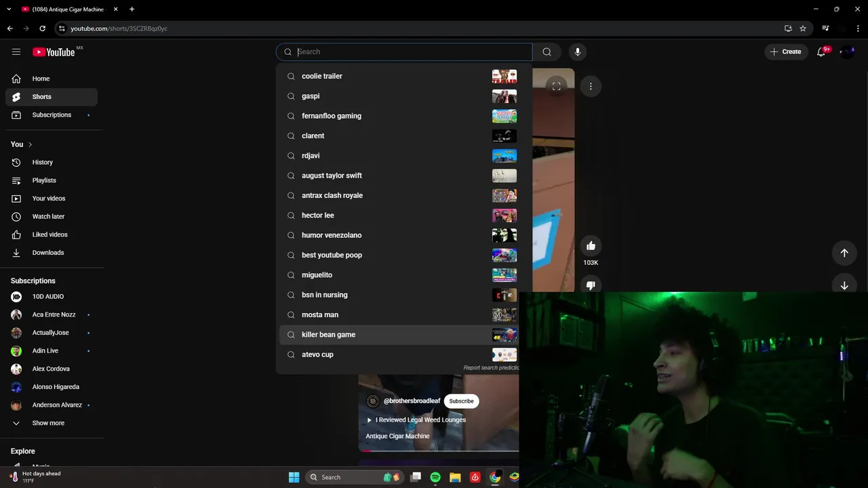Image resolution: width=868 pixels, height=488 pixels.
Task: Select the 'atevo cup' suggestion
Action: [397, 354]
